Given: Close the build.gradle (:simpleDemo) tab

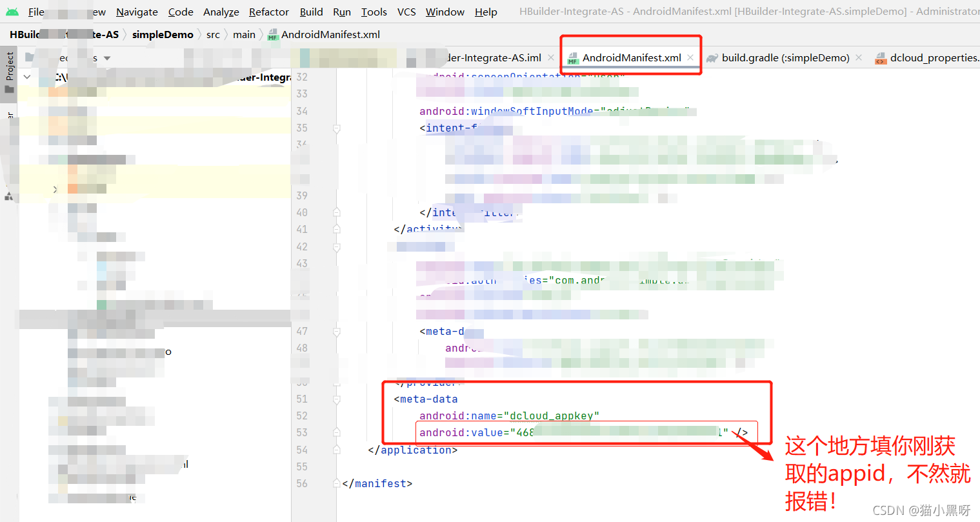Looking at the screenshot, I should pos(859,57).
